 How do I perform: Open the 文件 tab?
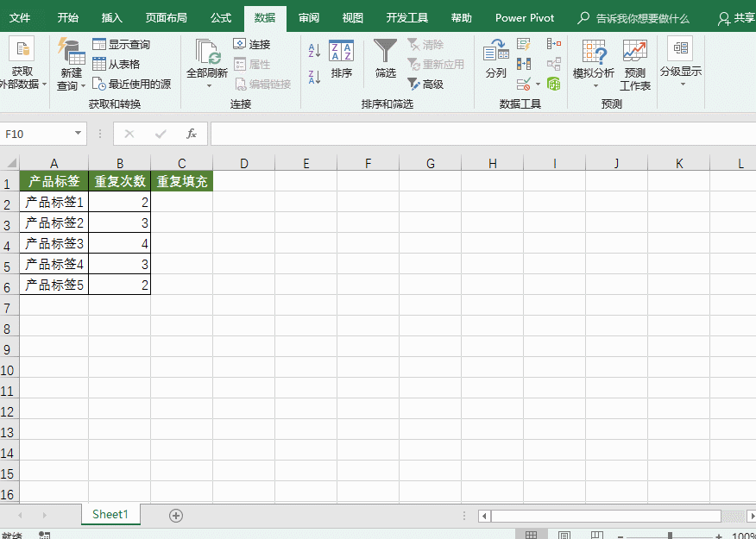[20, 18]
